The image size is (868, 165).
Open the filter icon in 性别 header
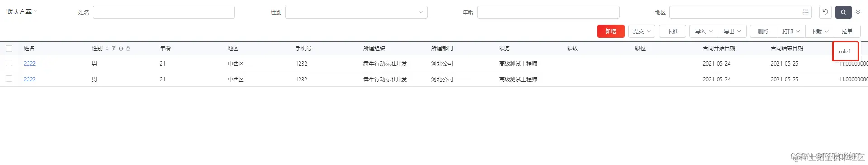[114, 48]
